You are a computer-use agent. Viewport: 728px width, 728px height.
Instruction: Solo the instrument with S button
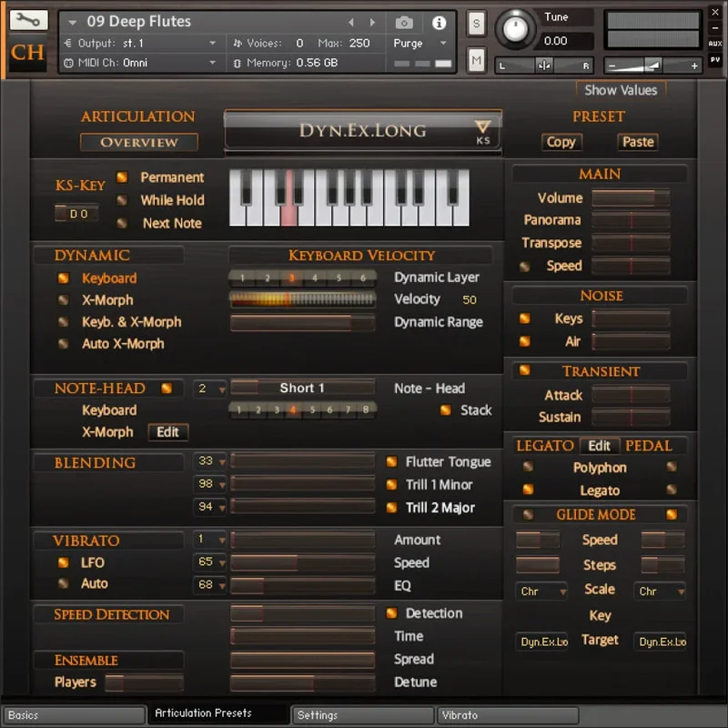[x=476, y=24]
